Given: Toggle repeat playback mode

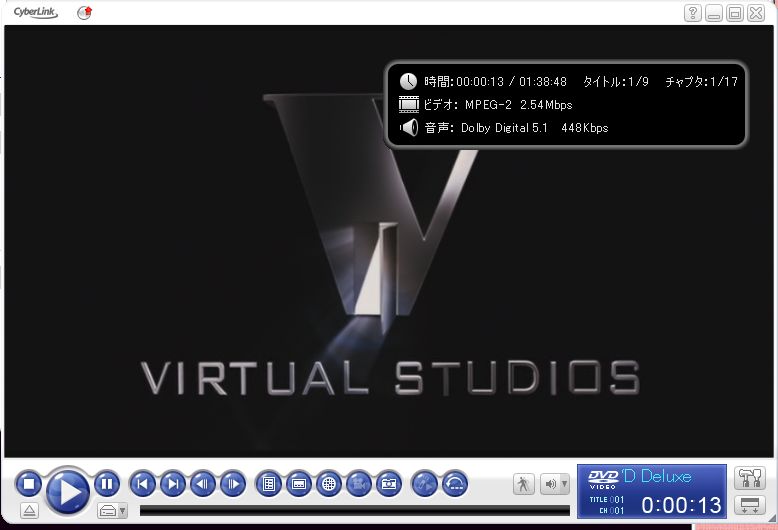Looking at the screenshot, I should tap(455, 484).
